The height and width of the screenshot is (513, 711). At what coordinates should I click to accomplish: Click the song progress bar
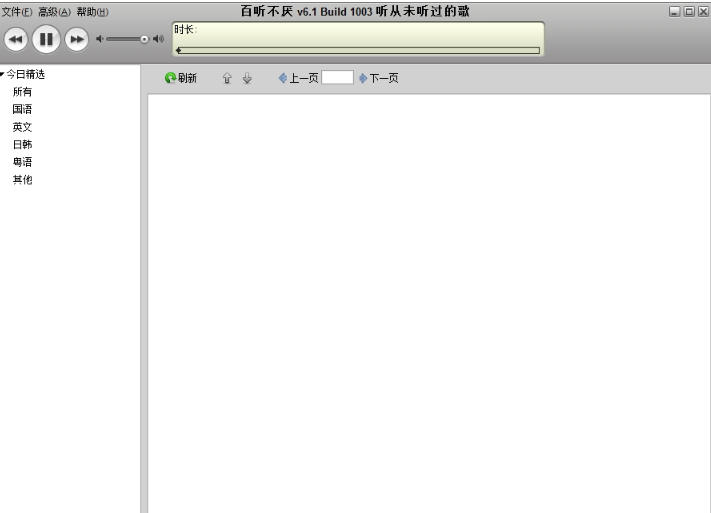tap(358, 50)
